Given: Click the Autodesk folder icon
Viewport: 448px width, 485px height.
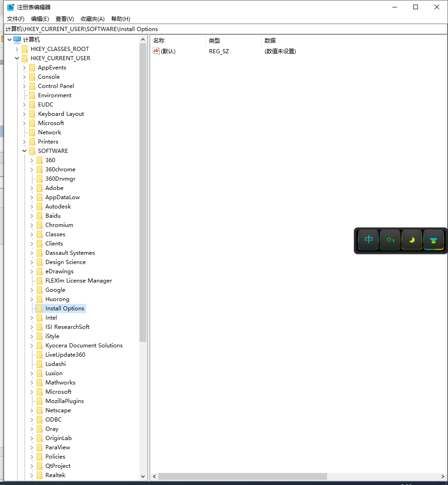Looking at the screenshot, I should click(39, 207).
